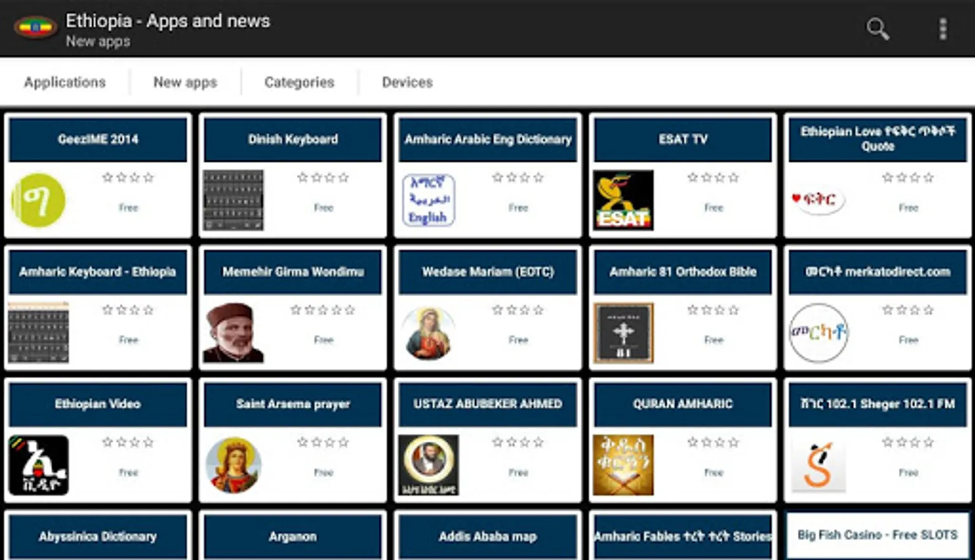Screen dimensions: 975x560
Task: Open the Addis Ababa map card
Action: [x=488, y=536]
